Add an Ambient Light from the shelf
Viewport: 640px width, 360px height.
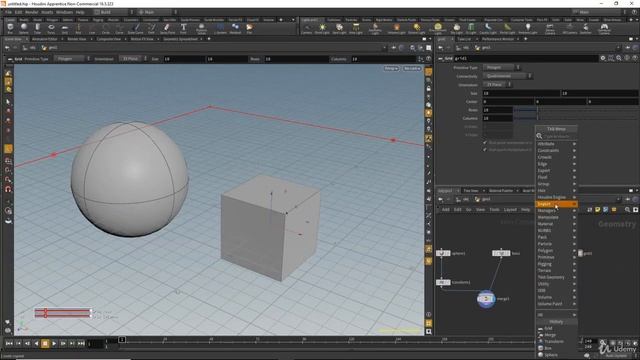point(528,29)
